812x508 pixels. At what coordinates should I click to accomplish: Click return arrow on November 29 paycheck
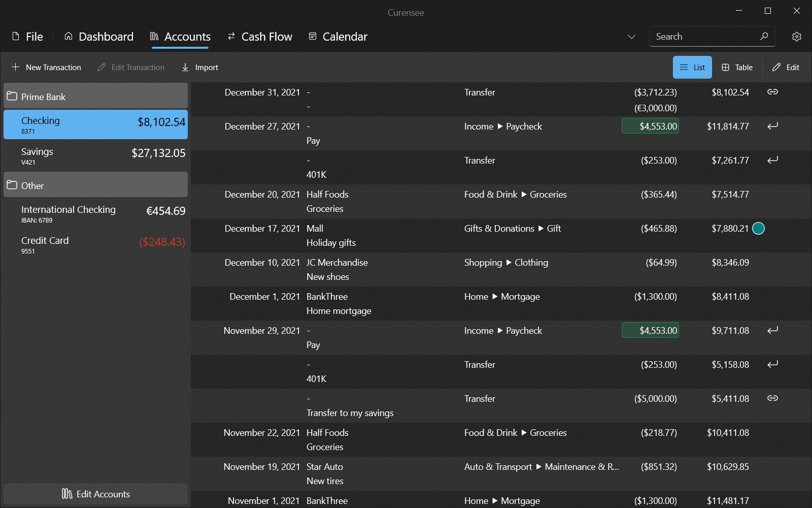(x=772, y=330)
